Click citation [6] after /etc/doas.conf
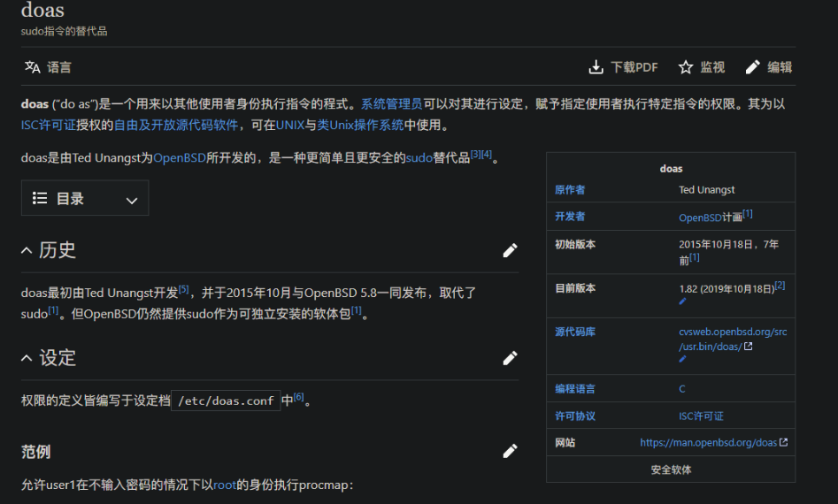This screenshot has height=504, width=838. click(x=299, y=397)
